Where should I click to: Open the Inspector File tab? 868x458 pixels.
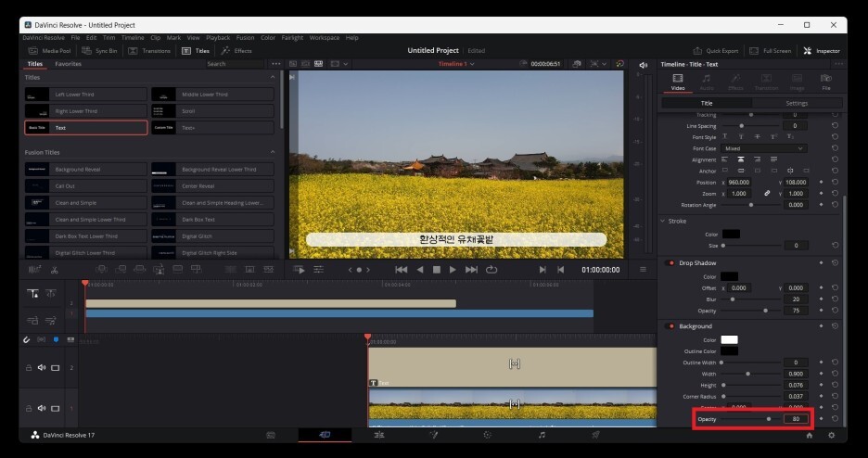tap(826, 82)
